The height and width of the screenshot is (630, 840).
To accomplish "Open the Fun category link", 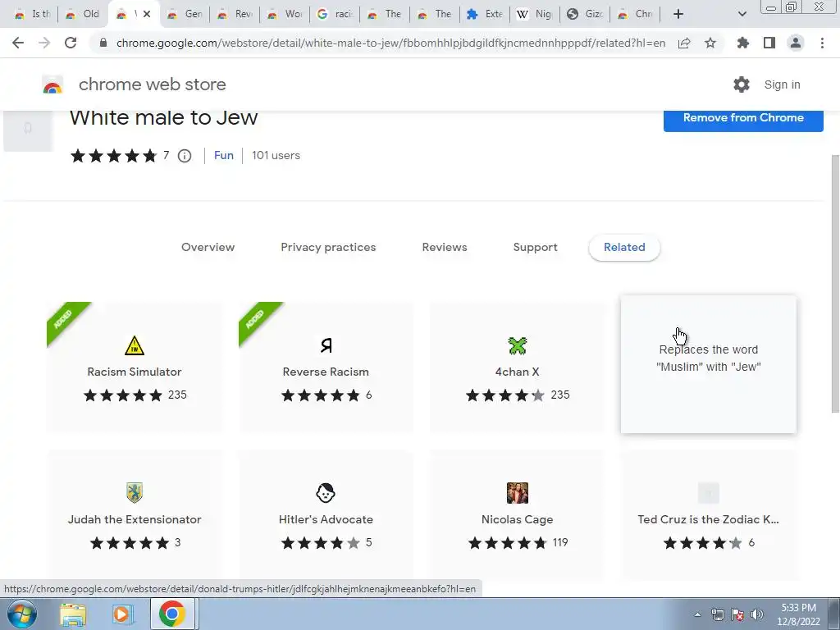I will click(223, 155).
